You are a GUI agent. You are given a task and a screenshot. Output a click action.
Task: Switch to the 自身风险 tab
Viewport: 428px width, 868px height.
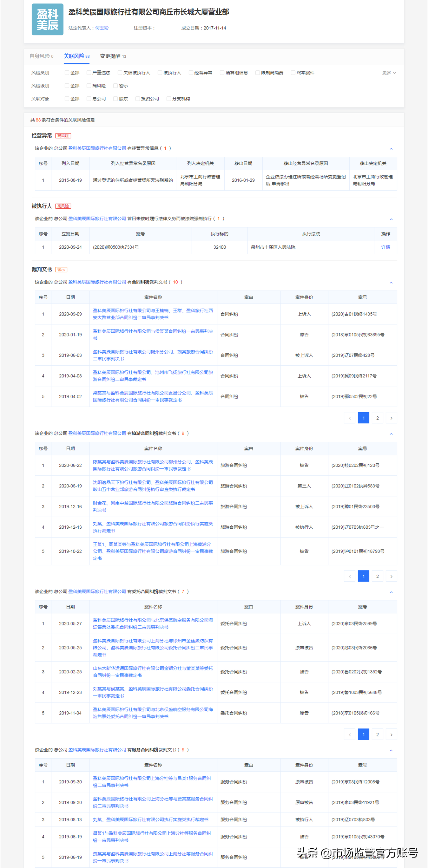(42, 56)
